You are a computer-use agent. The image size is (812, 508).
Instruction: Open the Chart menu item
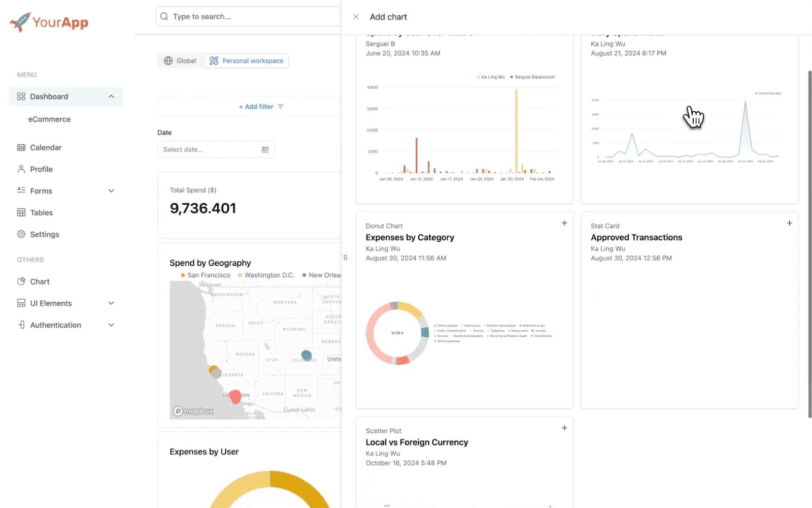(66, 281)
